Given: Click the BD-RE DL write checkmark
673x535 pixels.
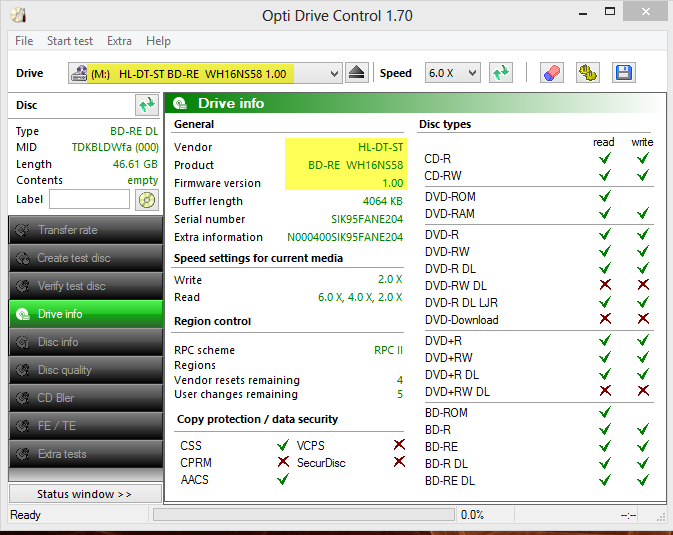Looking at the screenshot, I should click(643, 480).
